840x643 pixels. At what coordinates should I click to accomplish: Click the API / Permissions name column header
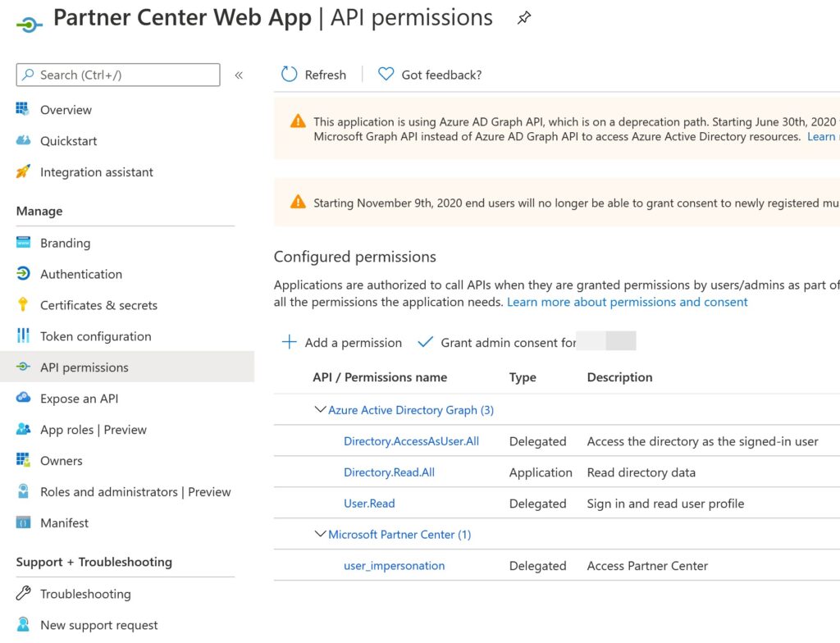[380, 377]
